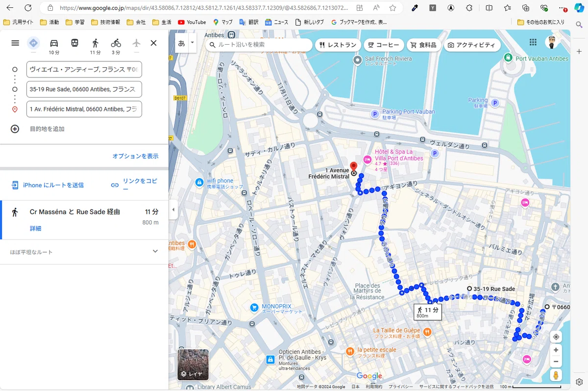The height and width of the screenshot is (391, 588).
Task: Filter by アクティビティ chip
Action: (x=472, y=45)
